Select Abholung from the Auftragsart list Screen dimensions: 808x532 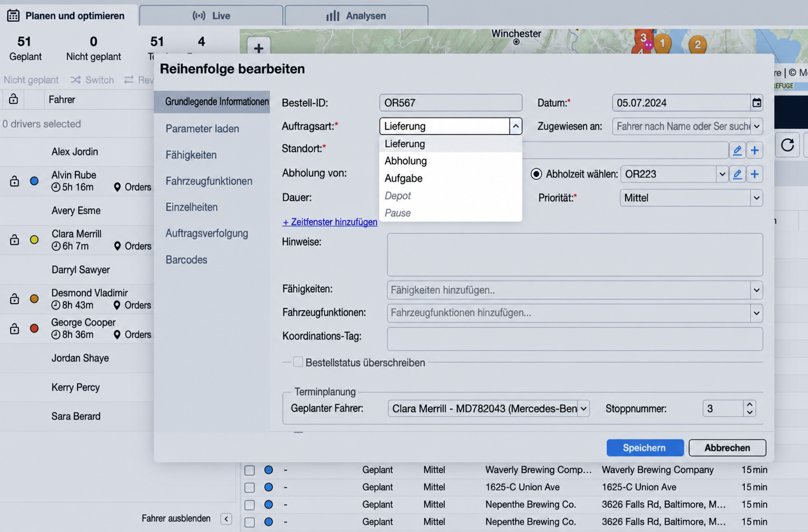[450, 161]
